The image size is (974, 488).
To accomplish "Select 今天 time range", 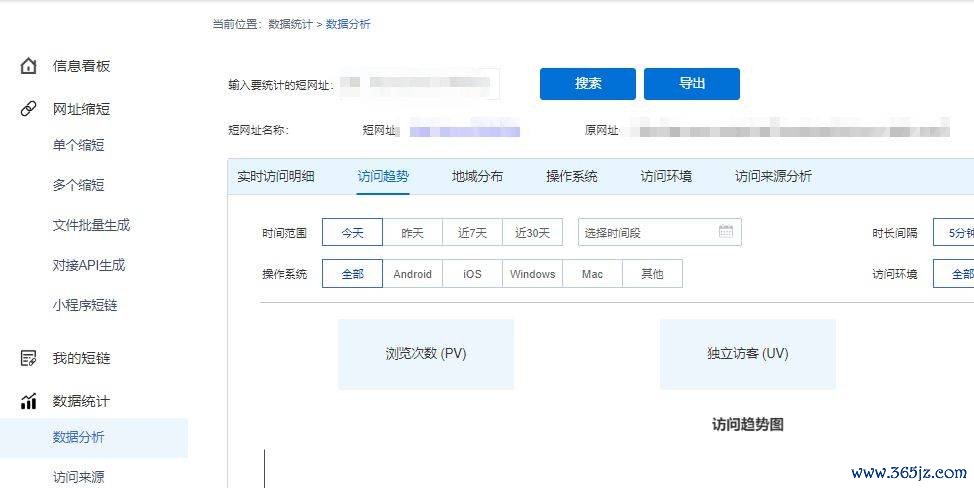I will 352,232.
